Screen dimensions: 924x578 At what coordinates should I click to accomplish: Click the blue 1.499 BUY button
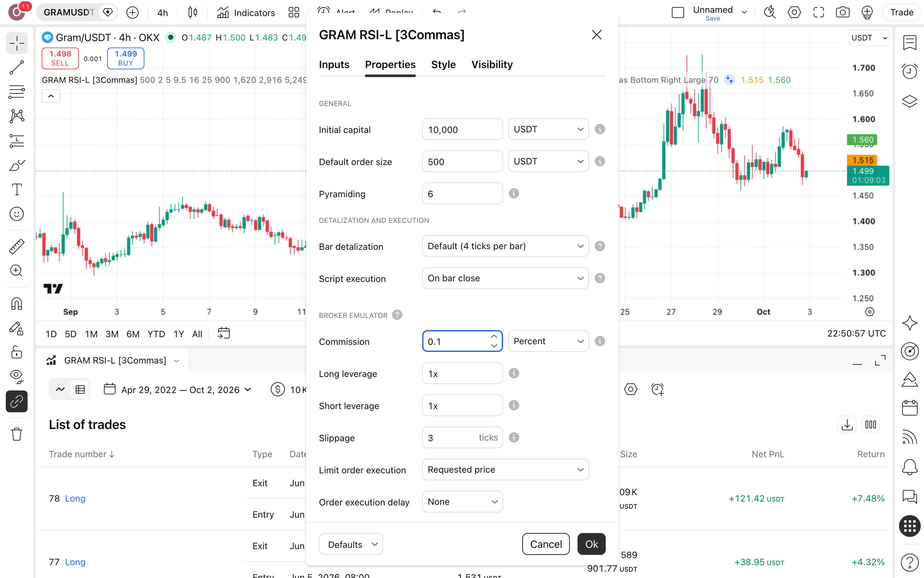coord(126,58)
